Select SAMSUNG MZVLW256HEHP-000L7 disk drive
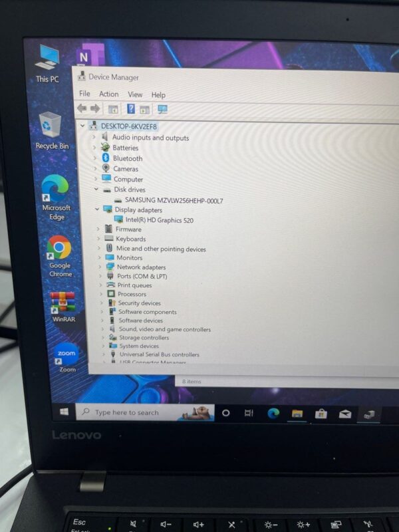This screenshot has height=532, width=399. click(x=174, y=201)
